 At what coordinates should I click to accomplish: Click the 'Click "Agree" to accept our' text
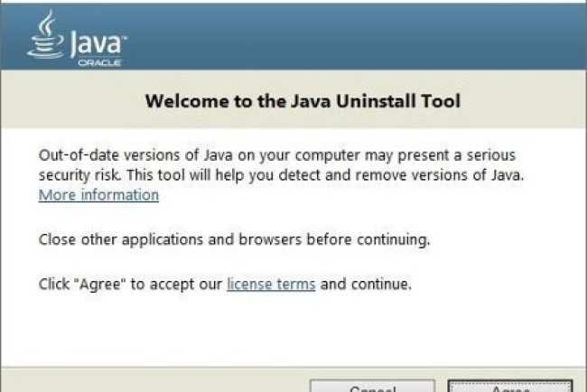point(130,285)
